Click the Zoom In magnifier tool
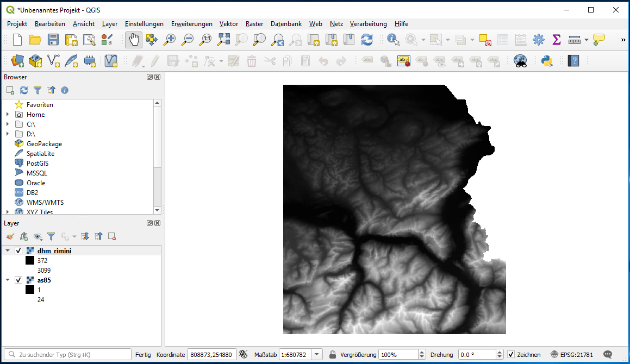This screenshot has height=364, width=630. 170,40
